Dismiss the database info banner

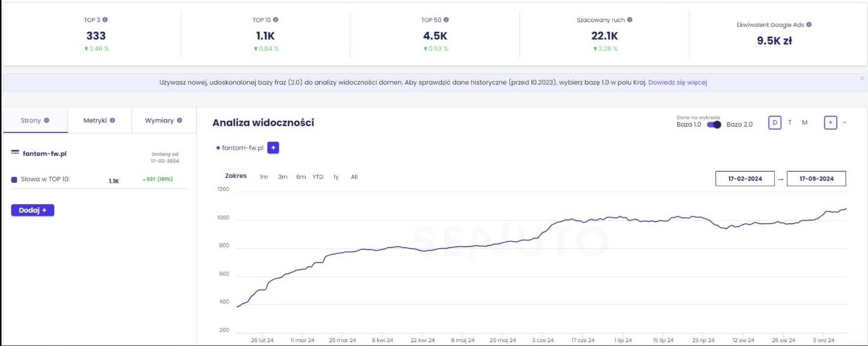pos(862,78)
